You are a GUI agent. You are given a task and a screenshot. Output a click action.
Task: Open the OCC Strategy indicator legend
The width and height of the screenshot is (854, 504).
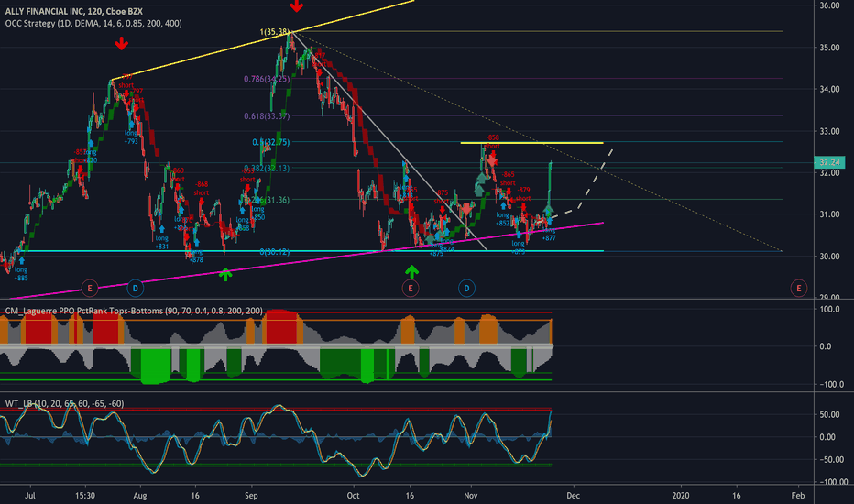pos(93,24)
